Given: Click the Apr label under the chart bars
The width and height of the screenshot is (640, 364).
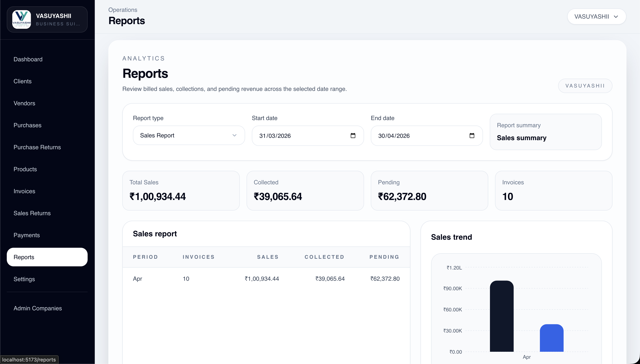Looking at the screenshot, I should (527, 357).
